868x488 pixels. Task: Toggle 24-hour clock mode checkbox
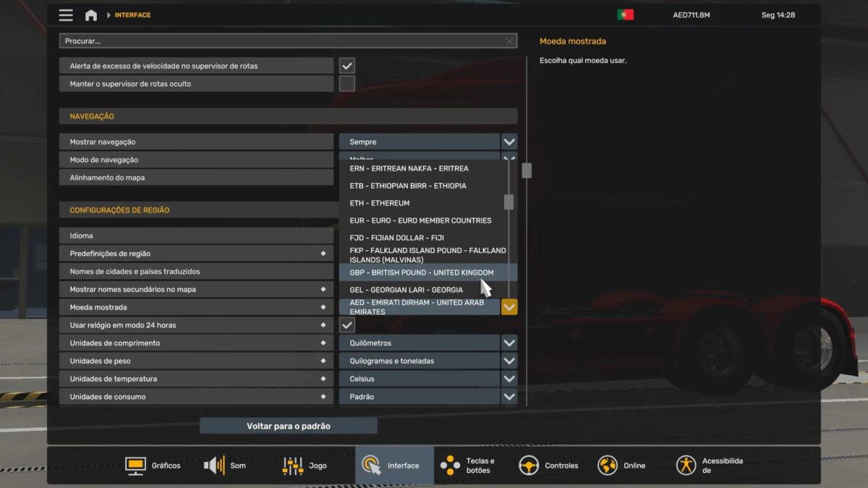tap(347, 325)
